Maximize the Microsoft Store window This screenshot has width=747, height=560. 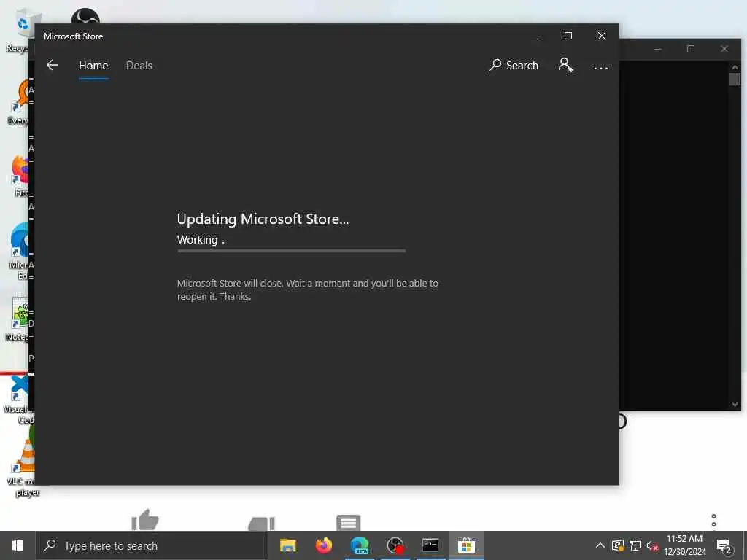point(568,36)
